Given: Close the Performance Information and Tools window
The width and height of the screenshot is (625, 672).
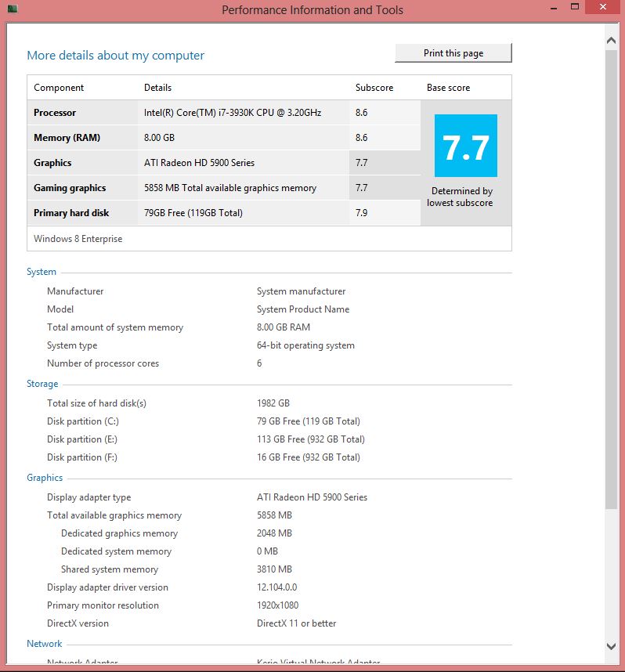Looking at the screenshot, I should point(602,7).
